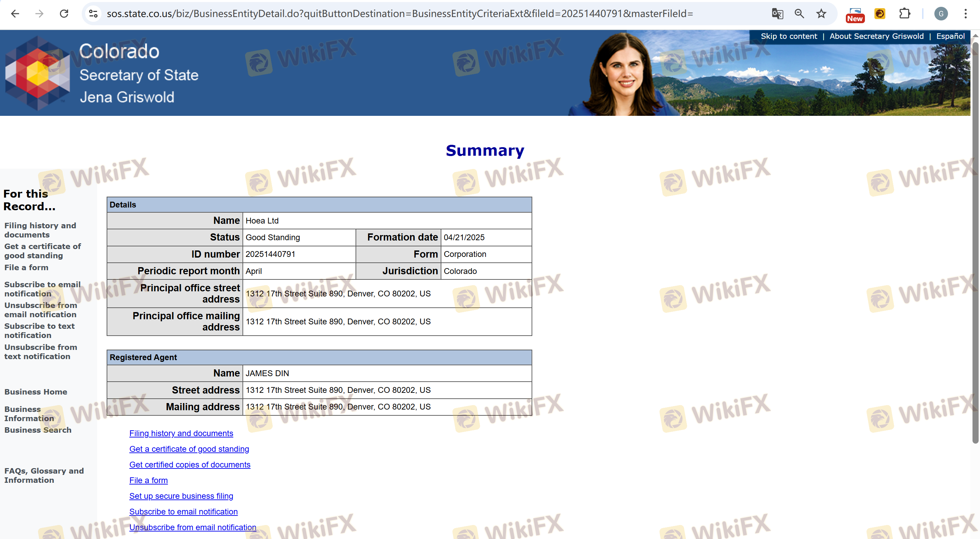This screenshot has height=539, width=980.
Task: Open the site information icon
Action: (x=93, y=14)
